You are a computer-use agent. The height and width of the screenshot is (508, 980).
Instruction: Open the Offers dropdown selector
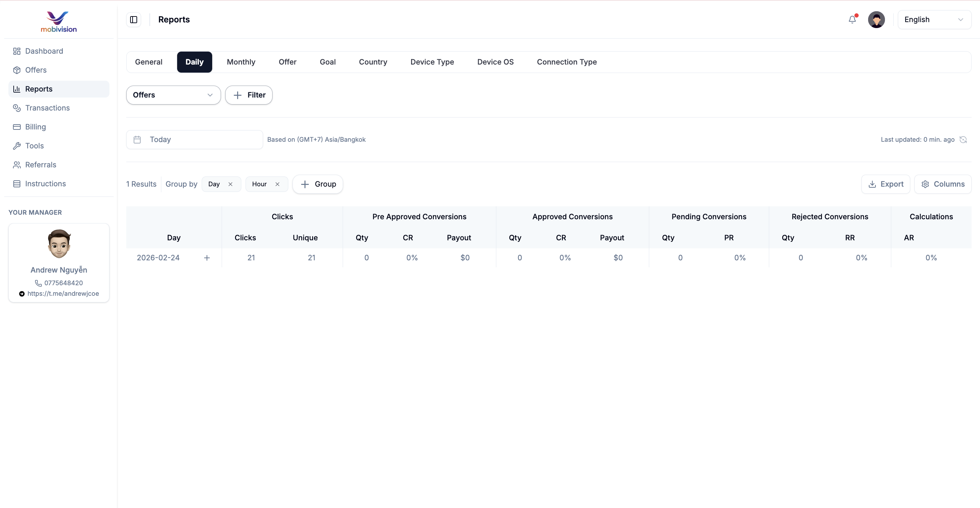coord(173,95)
